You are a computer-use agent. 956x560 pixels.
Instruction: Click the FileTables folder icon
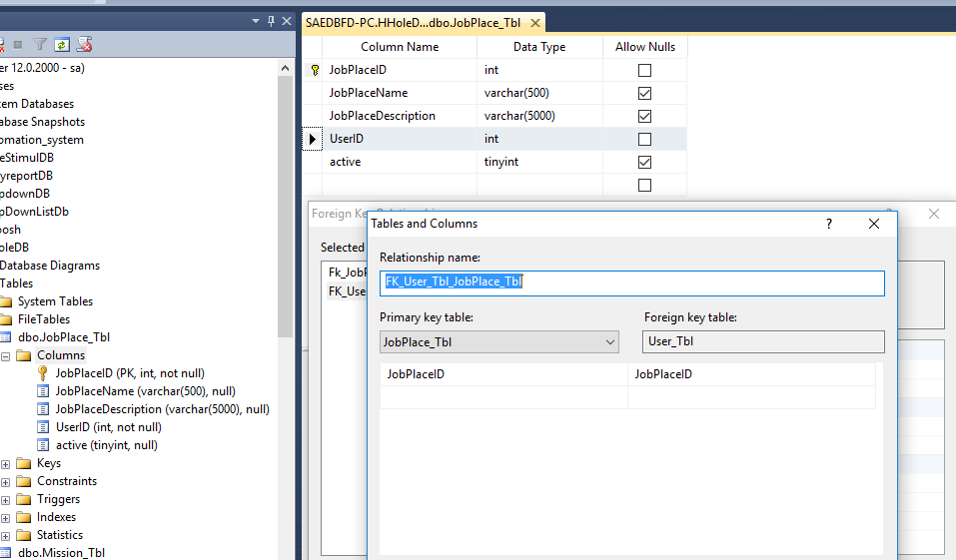coord(6,319)
